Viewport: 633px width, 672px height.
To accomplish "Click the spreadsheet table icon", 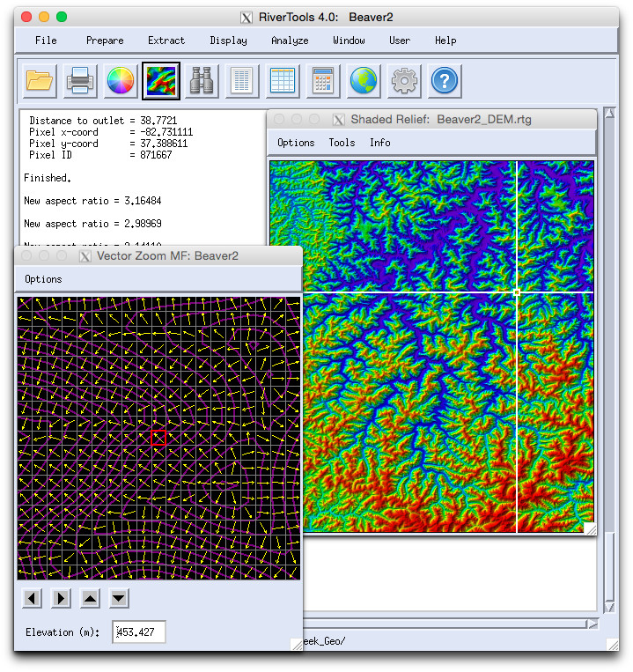I will point(283,81).
